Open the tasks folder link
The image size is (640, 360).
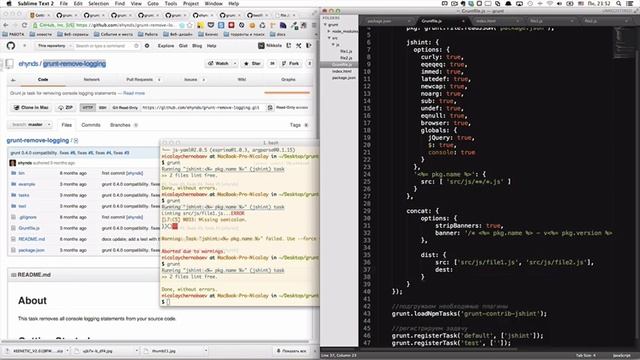click(24, 195)
